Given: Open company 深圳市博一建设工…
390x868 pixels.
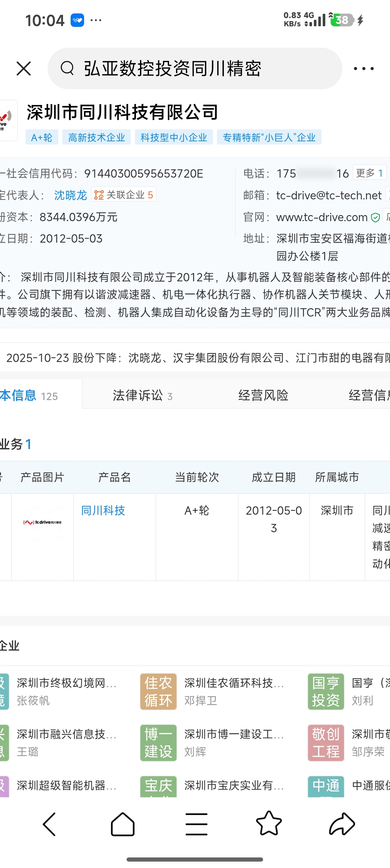Looking at the screenshot, I should point(234,734).
